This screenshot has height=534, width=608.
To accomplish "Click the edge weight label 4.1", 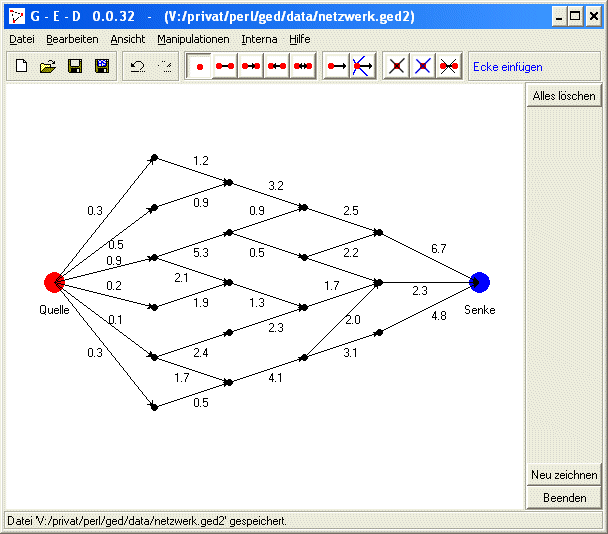I will click(x=275, y=378).
